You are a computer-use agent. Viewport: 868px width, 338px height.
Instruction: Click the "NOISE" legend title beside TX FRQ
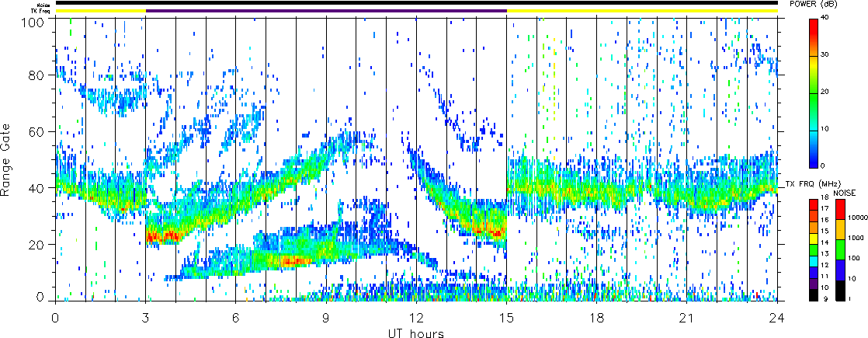[x=844, y=192]
